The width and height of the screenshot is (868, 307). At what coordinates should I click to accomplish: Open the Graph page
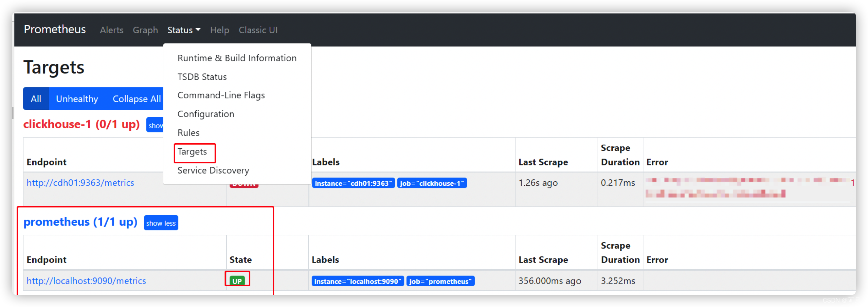pyautogui.click(x=145, y=30)
